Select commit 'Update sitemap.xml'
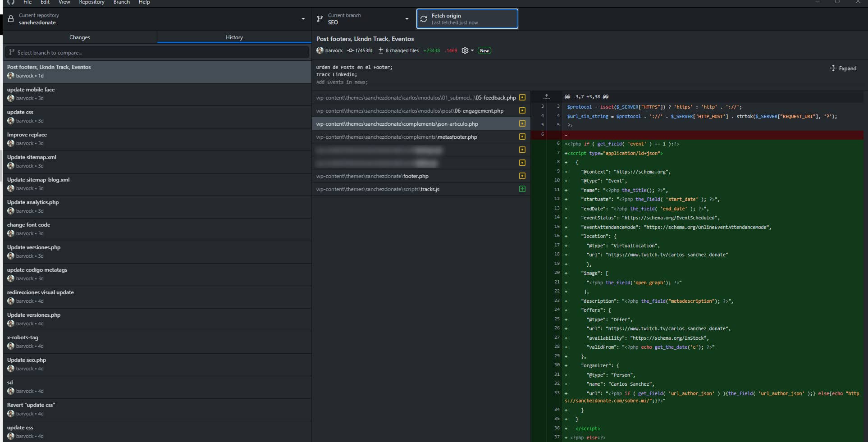The height and width of the screenshot is (442, 868). click(x=157, y=161)
